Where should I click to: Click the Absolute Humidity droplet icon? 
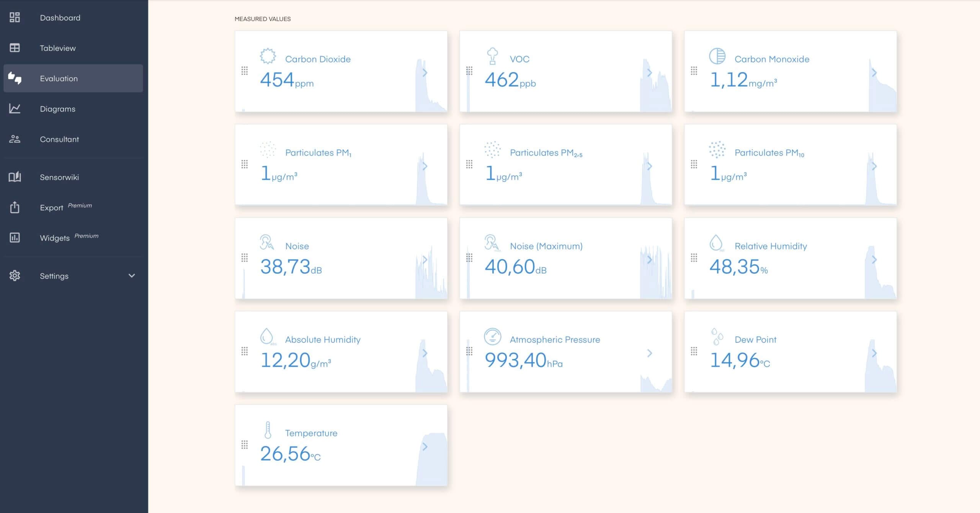[268, 336]
